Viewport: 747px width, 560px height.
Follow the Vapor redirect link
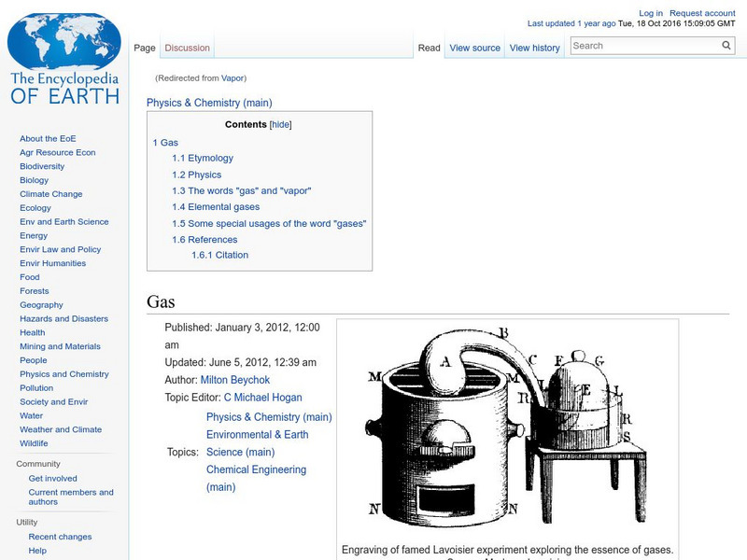pyautogui.click(x=232, y=78)
